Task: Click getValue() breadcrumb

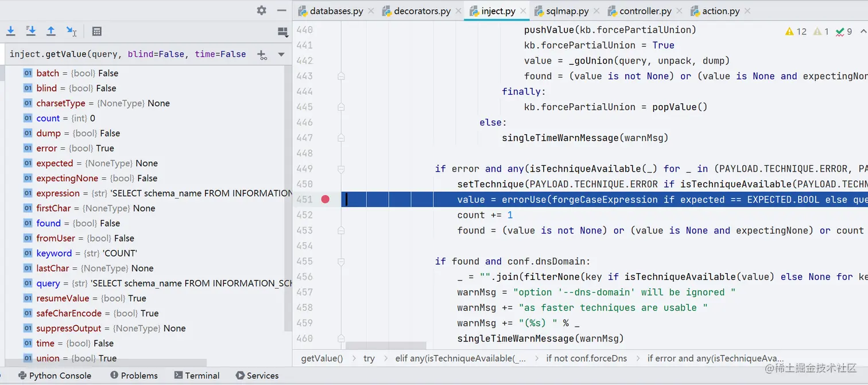Action: click(322, 358)
